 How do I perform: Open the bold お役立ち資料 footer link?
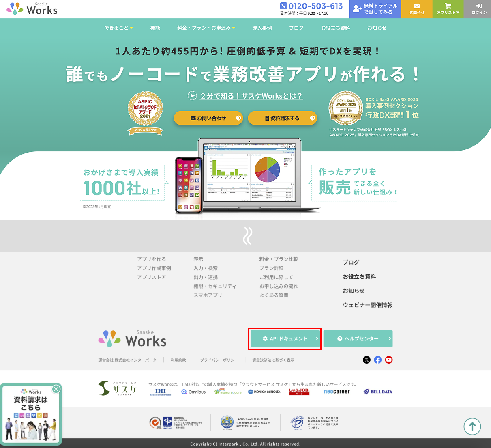pos(360,277)
